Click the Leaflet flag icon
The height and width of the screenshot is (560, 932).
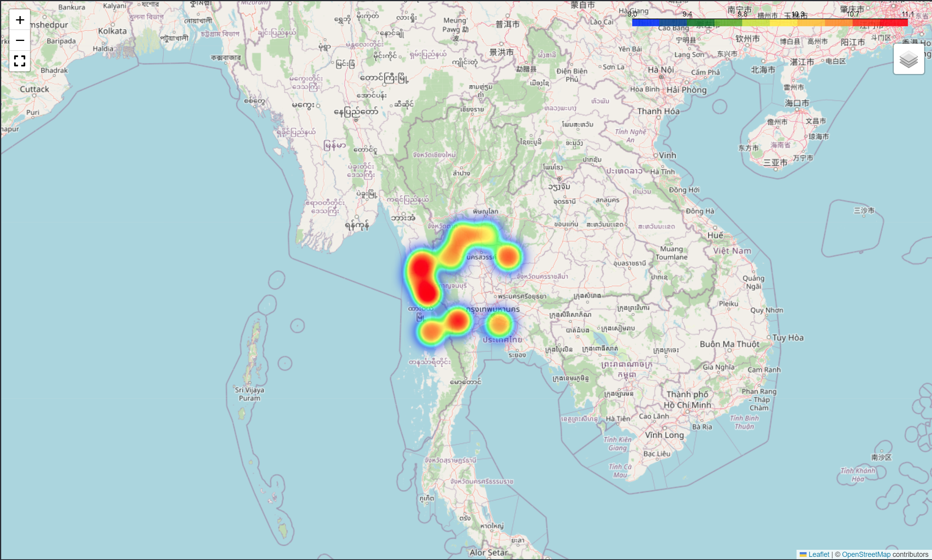[803, 554]
